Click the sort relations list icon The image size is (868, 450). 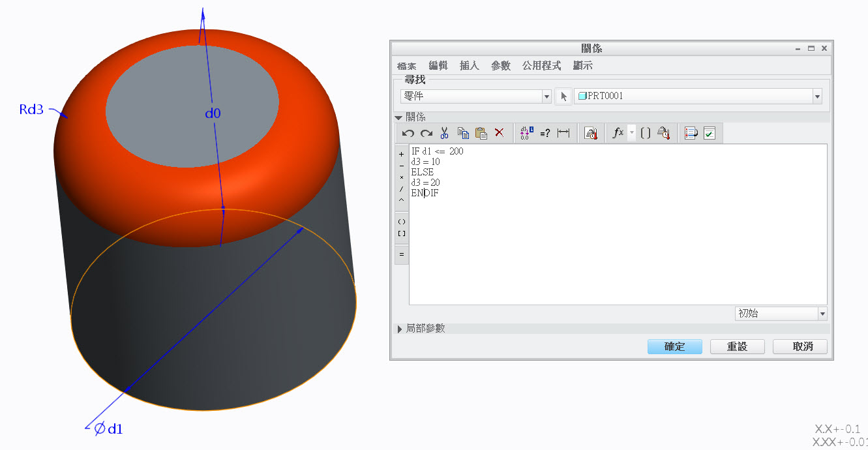click(x=691, y=133)
